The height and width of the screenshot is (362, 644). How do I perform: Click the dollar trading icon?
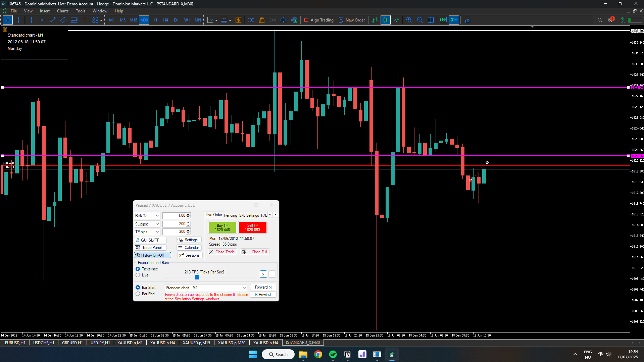coord(238,20)
